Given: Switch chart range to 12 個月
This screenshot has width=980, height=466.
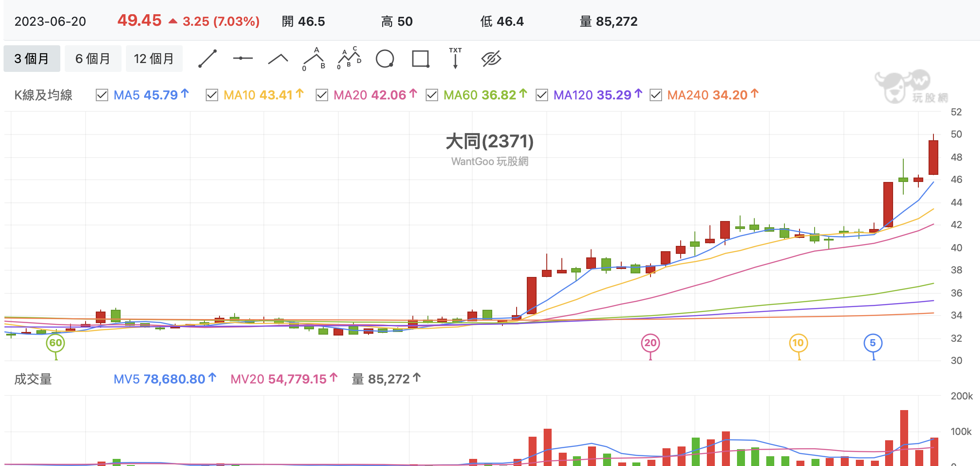Looking at the screenshot, I should tap(154, 59).
